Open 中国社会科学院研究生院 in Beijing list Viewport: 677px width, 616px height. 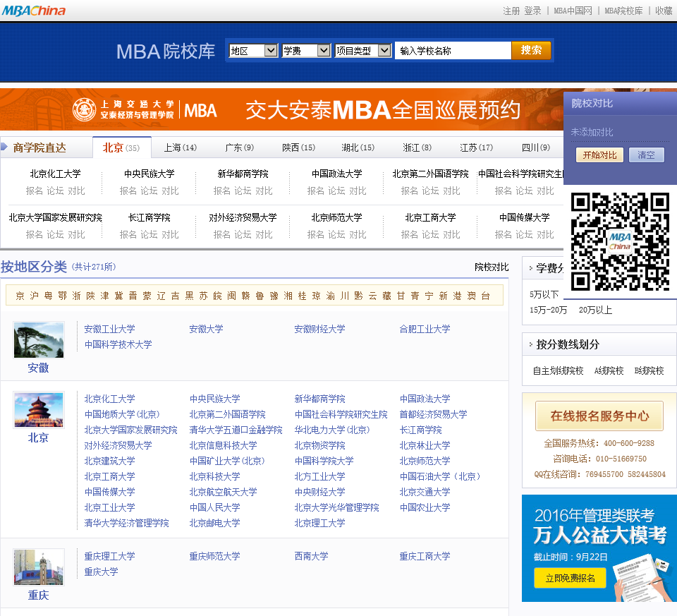coord(341,414)
